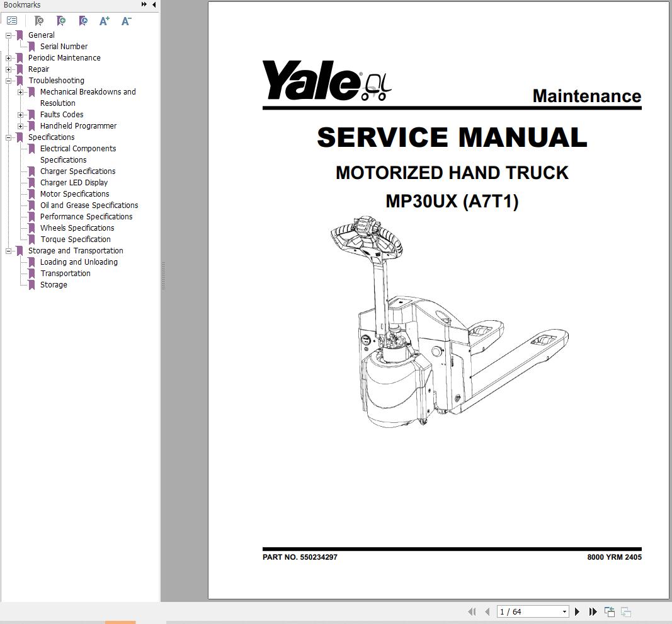
Task: Select the Motor Specifications bookmark
Action: [x=74, y=194]
